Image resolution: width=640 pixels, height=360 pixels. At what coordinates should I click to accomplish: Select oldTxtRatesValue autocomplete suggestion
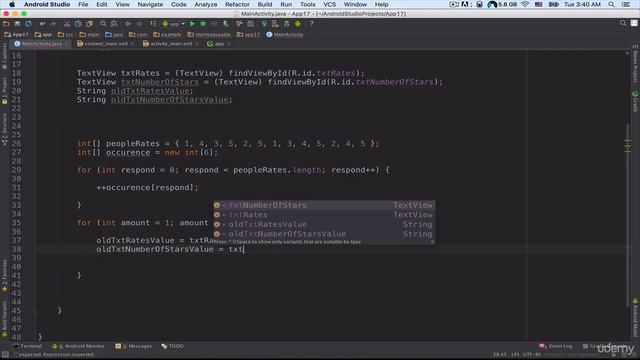point(324,224)
